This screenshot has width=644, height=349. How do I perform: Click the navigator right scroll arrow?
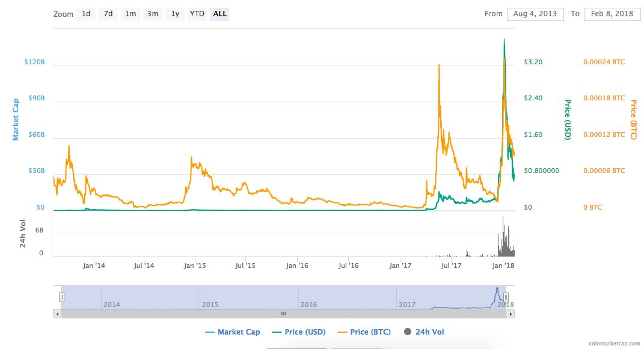(x=511, y=314)
